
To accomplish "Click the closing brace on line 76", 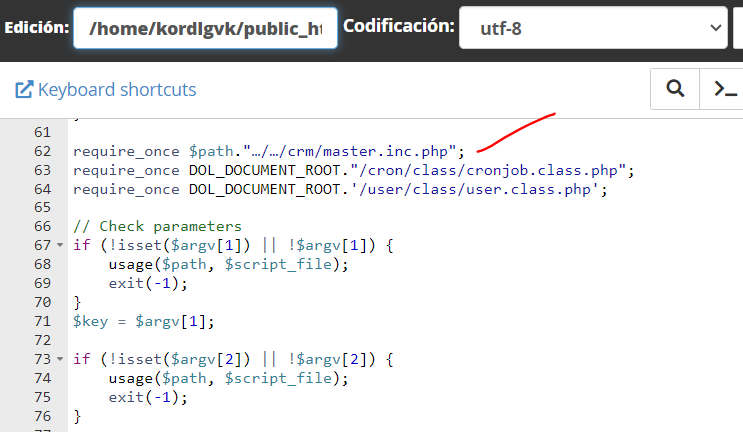I will 77,416.
